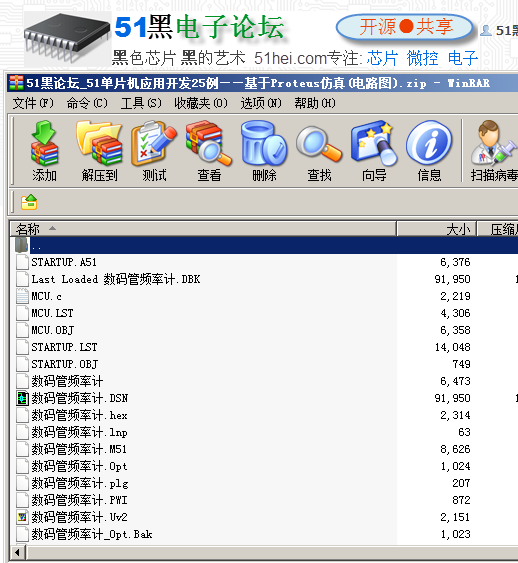This screenshot has height=563, width=518.
Task: Show archive 信息 (Info) icon
Action: click(429, 144)
